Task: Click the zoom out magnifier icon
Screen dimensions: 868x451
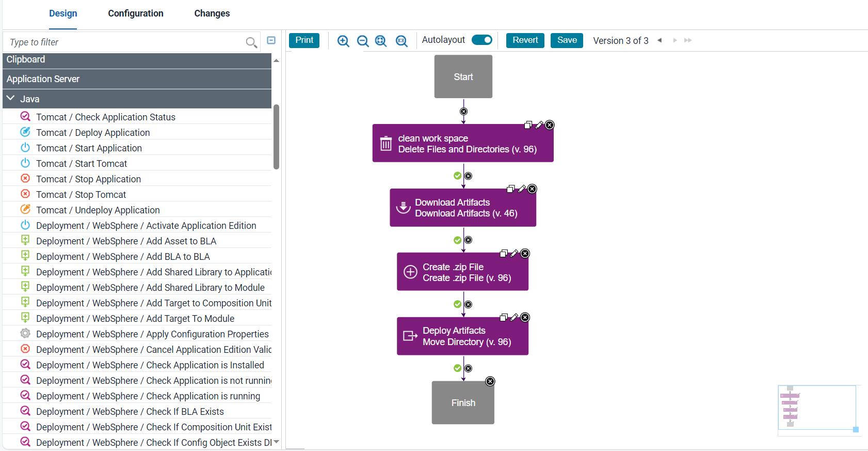Action: [x=363, y=41]
